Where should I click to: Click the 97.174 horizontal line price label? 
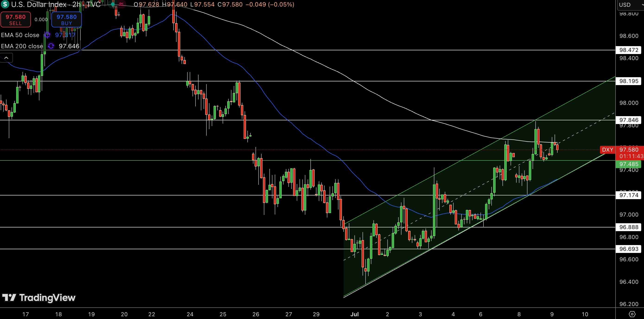pyautogui.click(x=628, y=195)
